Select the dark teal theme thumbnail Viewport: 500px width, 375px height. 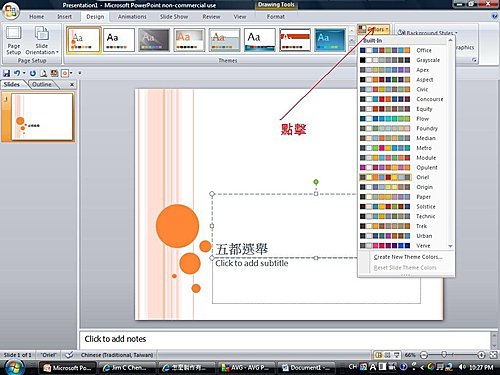[330, 40]
